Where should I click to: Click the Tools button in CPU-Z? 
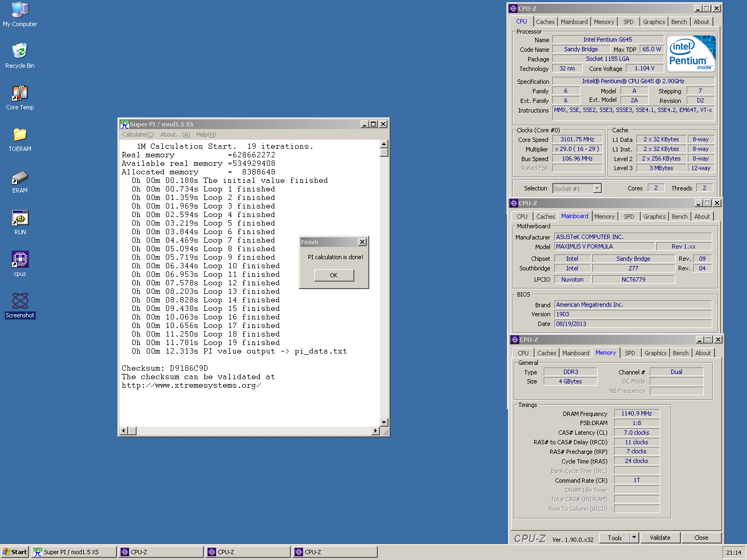pos(615,538)
